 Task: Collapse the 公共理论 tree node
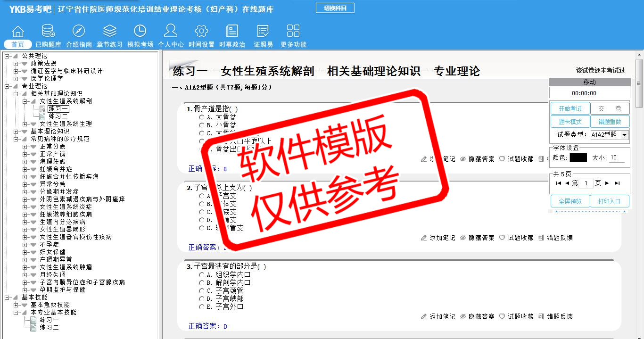pyautogui.click(x=7, y=56)
